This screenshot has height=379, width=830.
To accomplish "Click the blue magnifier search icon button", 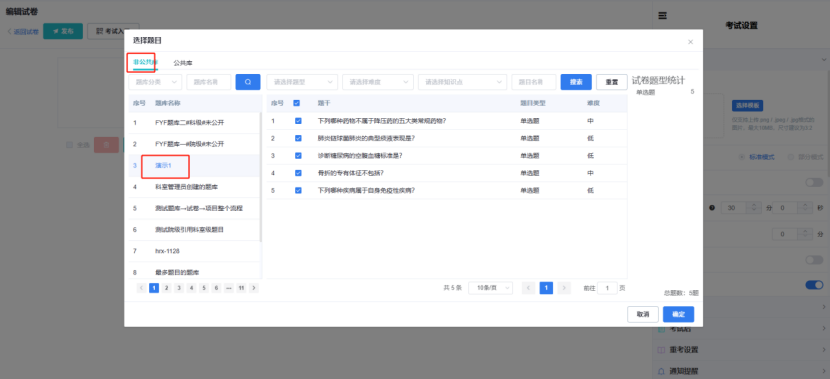I will pos(248,82).
